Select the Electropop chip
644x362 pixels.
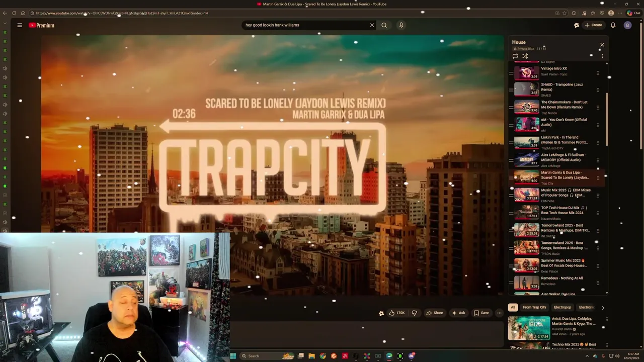[x=562, y=307]
